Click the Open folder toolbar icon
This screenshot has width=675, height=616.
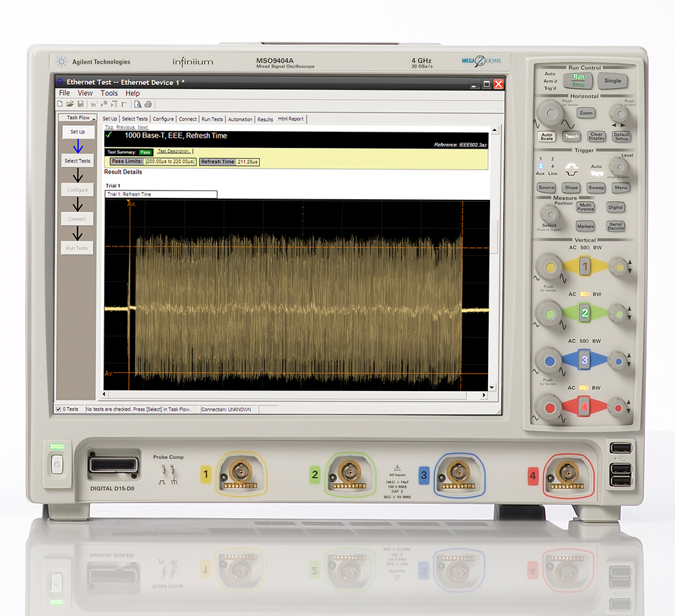point(70,104)
